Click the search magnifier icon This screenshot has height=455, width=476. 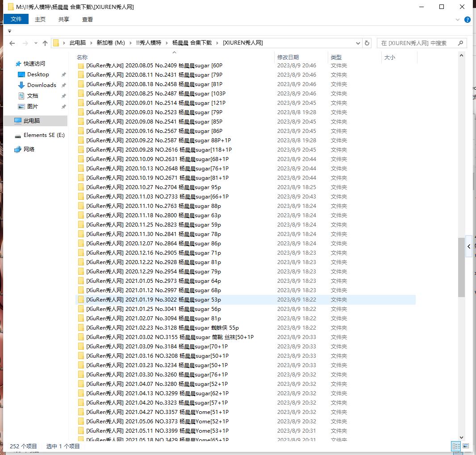(x=460, y=43)
